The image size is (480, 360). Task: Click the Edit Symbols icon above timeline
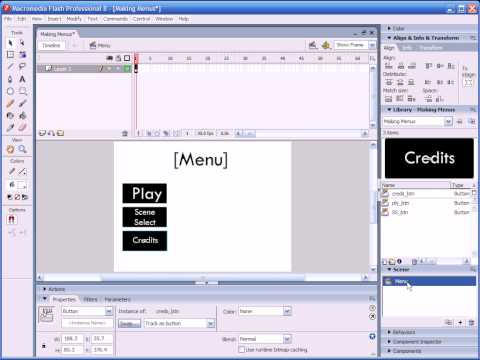click(x=326, y=45)
